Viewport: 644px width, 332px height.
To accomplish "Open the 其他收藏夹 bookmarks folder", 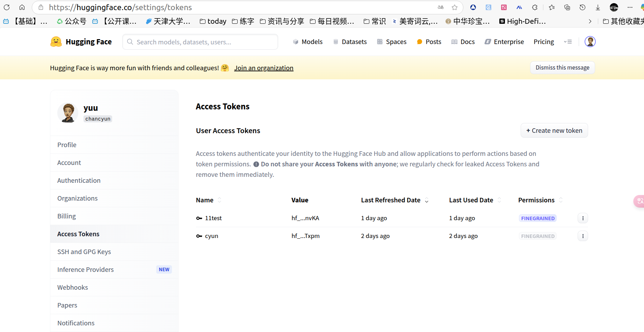I will coord(623,21).
